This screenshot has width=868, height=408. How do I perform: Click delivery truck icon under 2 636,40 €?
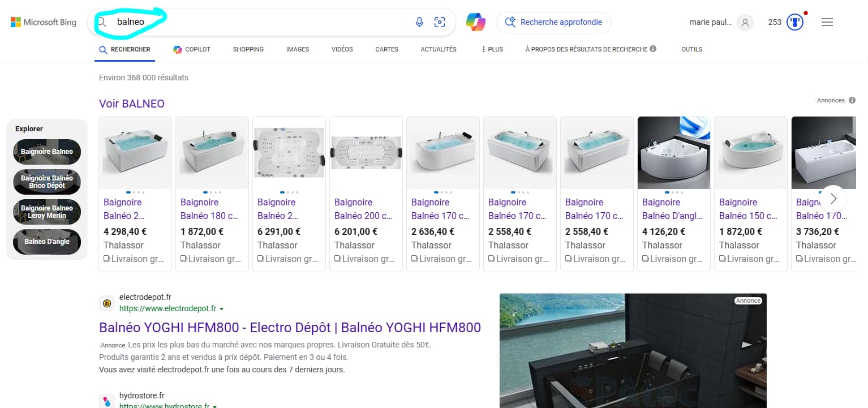click(415, 259)
